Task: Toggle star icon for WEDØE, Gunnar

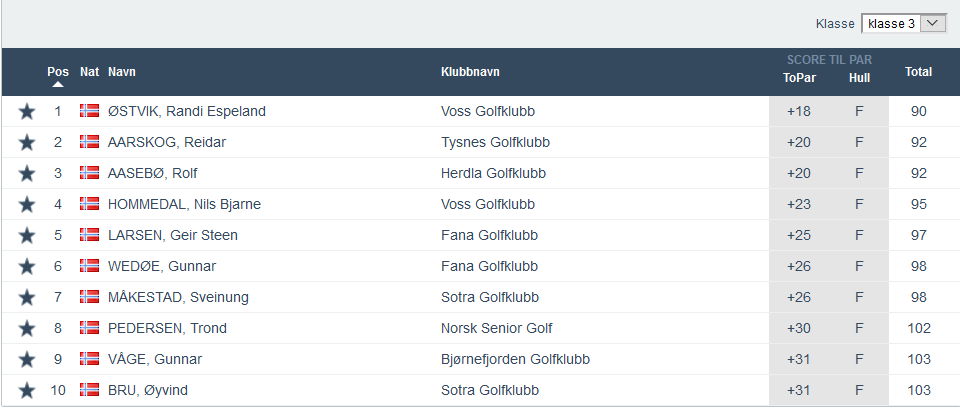Action: coord(27,266)
